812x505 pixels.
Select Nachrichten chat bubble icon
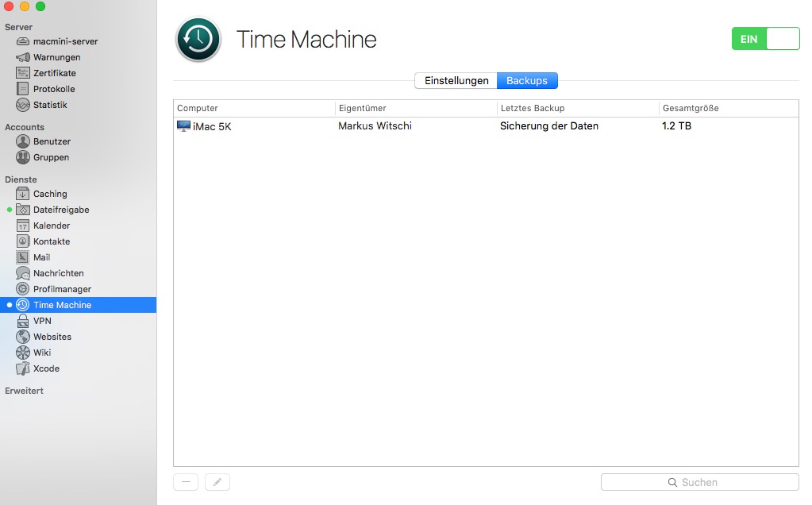tap(23, 273)
